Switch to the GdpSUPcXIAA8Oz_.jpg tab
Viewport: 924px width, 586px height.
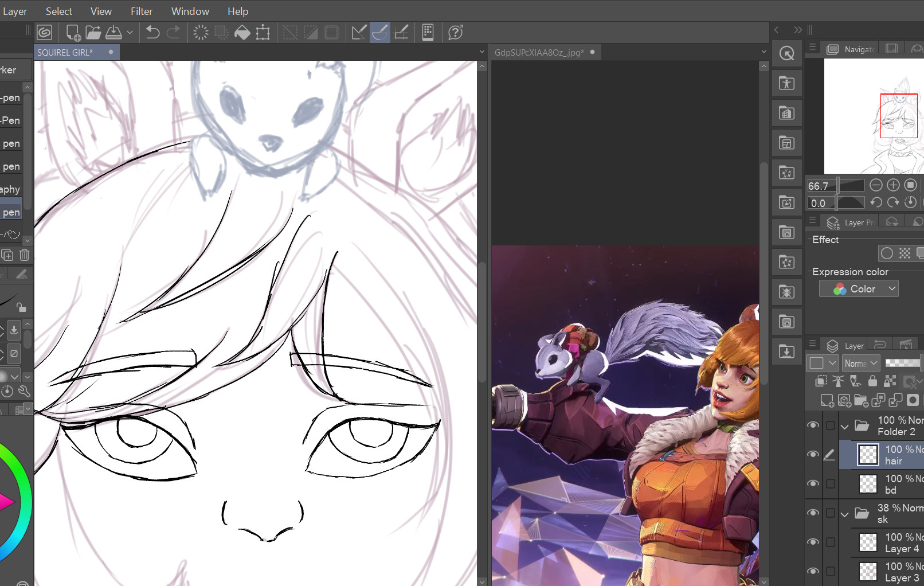point(546,52)
